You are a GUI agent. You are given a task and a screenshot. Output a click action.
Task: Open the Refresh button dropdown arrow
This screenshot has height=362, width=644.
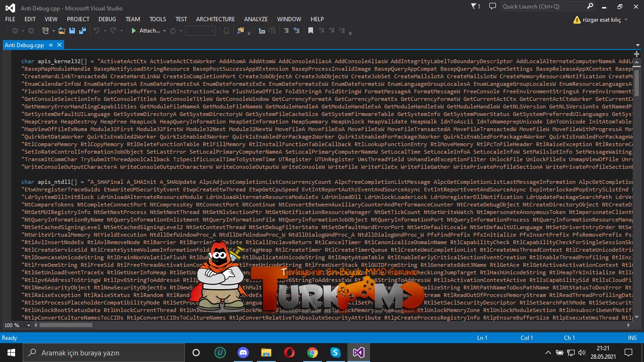tap(180, 31)
